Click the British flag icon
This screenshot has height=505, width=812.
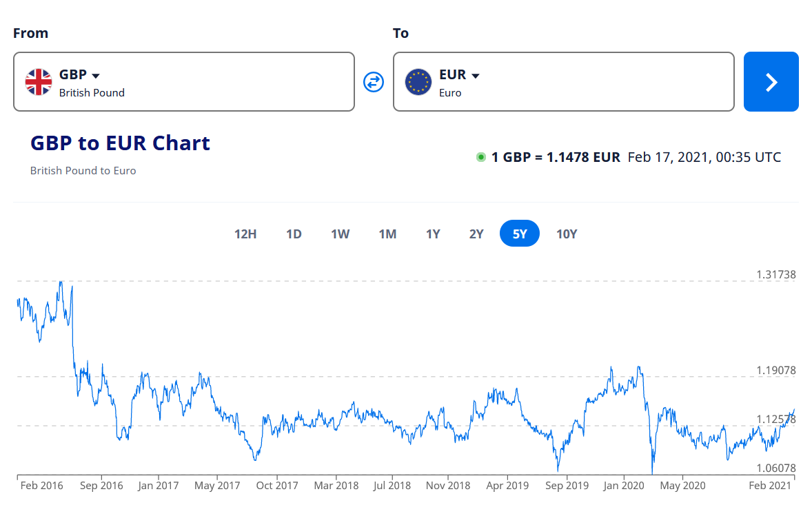point(39,82)
